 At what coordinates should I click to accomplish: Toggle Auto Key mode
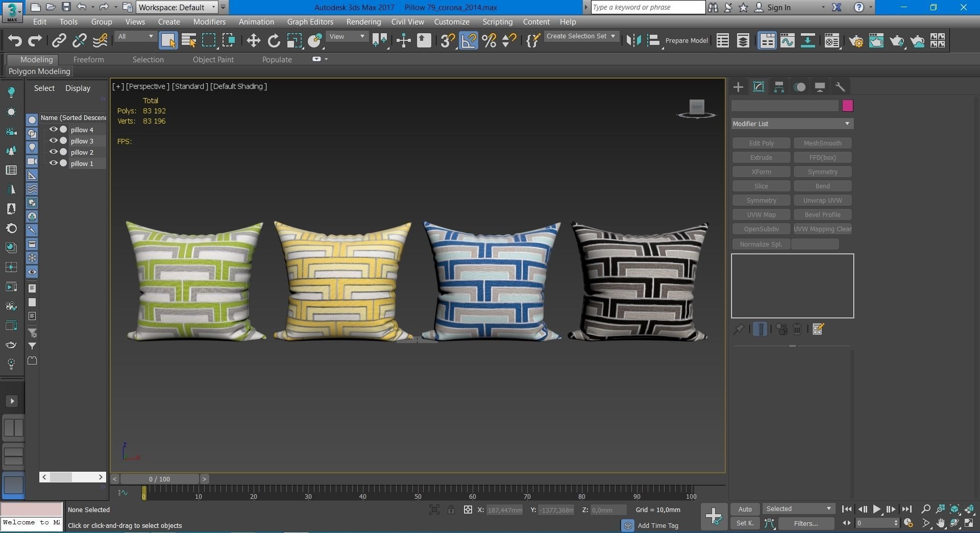pyautogui.click(x=745, y=509)
